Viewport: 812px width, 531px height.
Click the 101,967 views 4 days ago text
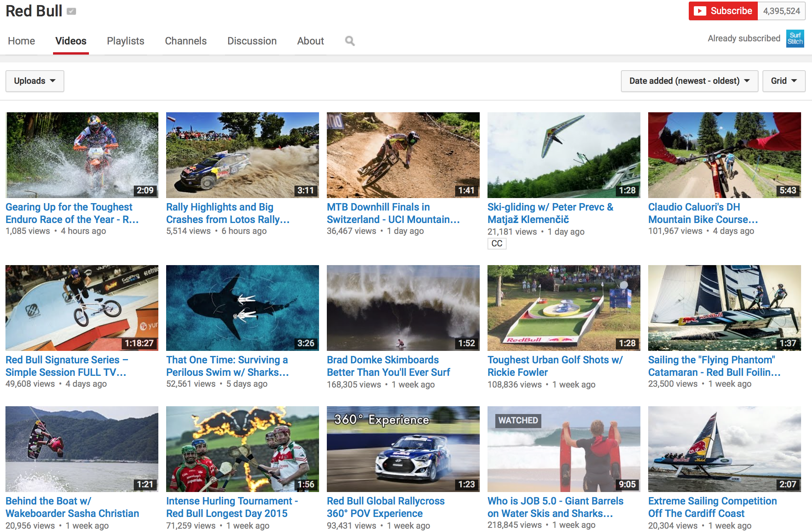point(701,231)
